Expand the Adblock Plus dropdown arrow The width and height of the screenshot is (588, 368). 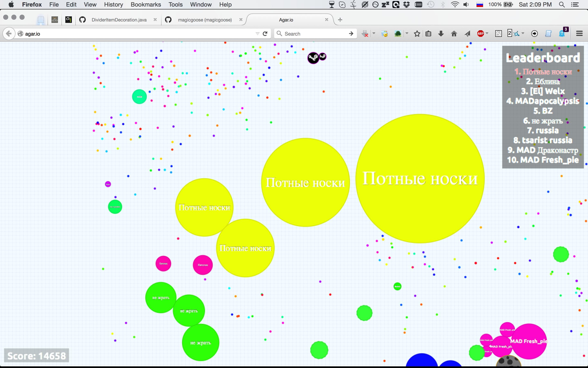pos(487,33)
